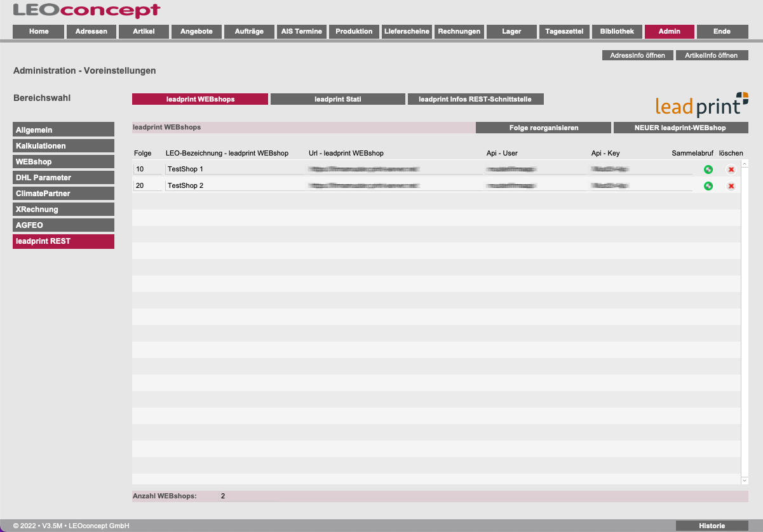Click the 'löschen' column header

coord(731,153)
